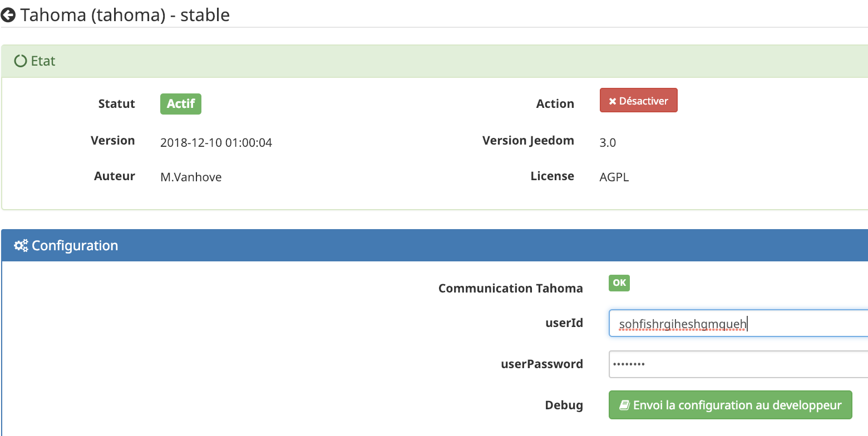Click the Version Jeedom label

[x=528, y=141]
